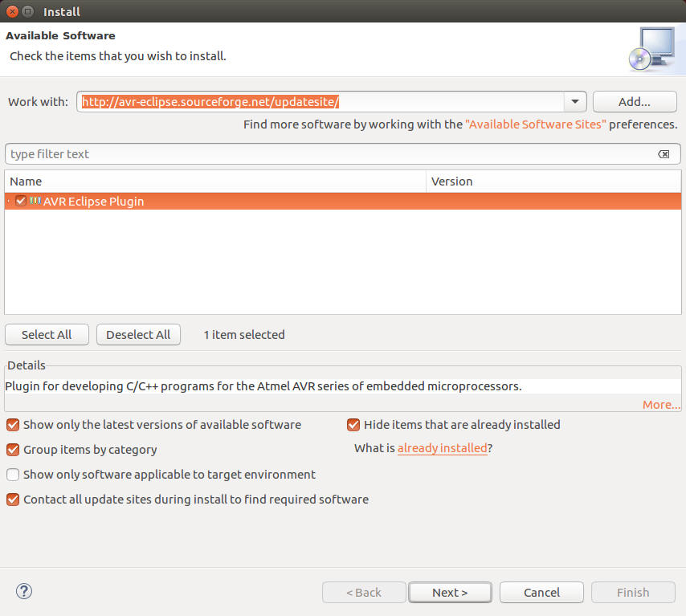686x616 pixels.
Task: Disable Show only the latest versions option
Action: (x=13, y=424)
